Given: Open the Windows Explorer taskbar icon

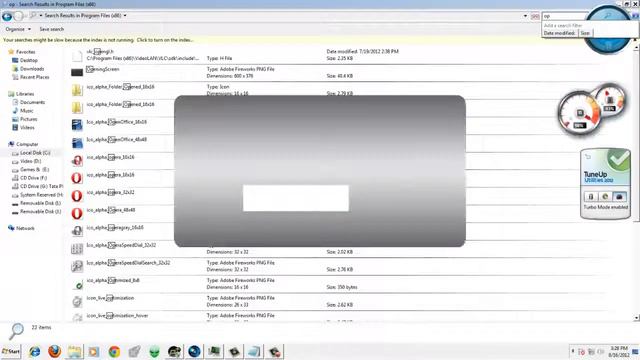Looking at the screenshot, I should (74, 351).
